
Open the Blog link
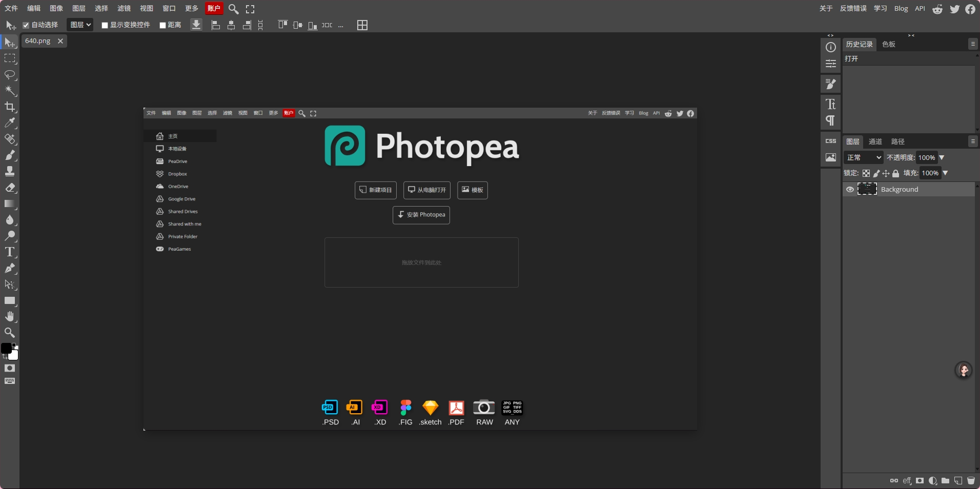click(x=901, y=8)
